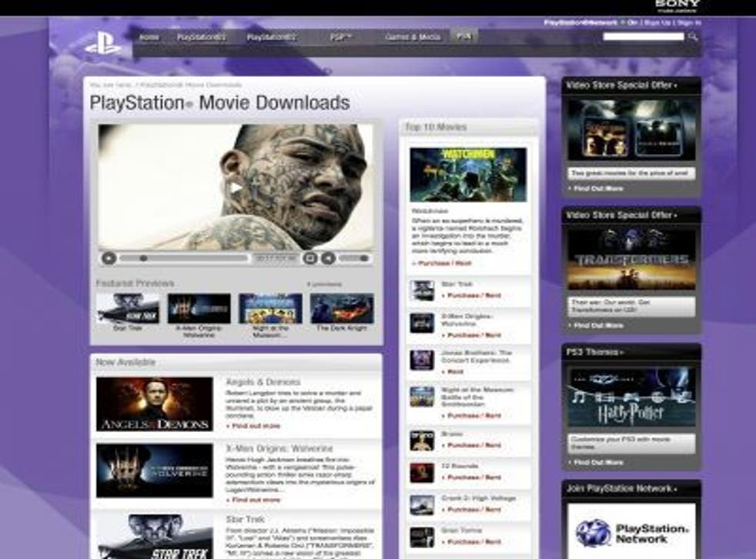
Task: Open X-Men Origins Wolverine banner in Now Available
Action: 154,470
